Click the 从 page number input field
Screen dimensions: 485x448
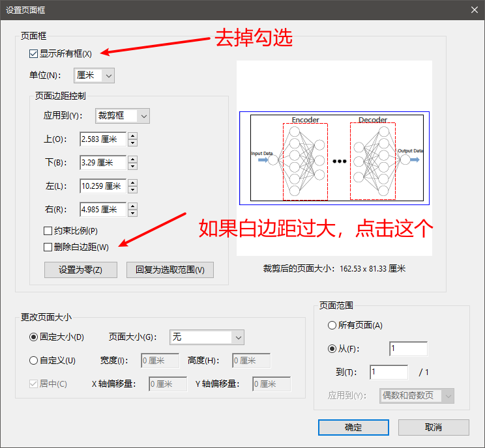click(408, 349)
